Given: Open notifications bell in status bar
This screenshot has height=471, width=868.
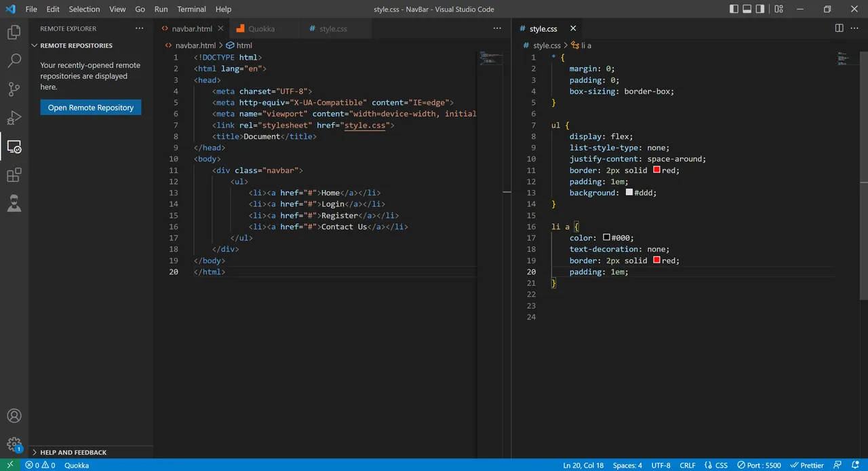Looking at the screenshot, I should coord(855,465).
